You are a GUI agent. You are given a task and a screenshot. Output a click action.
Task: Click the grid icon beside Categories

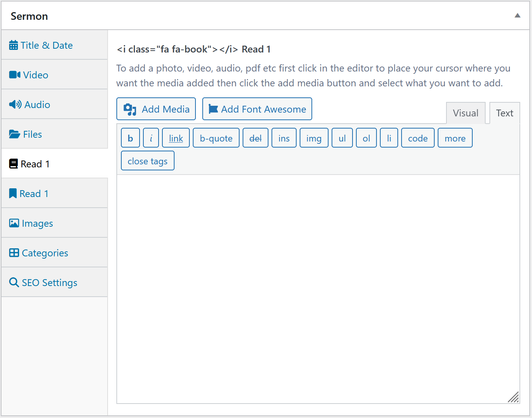pyautogui.click(x=14, y=253)
